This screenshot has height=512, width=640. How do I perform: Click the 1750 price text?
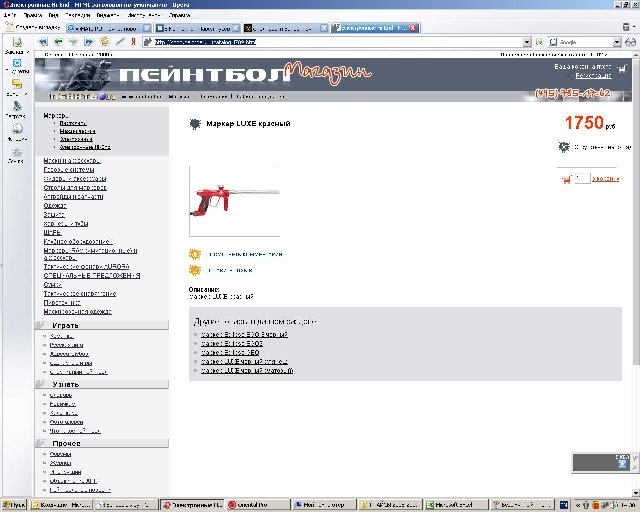click(x=584, y=123)
